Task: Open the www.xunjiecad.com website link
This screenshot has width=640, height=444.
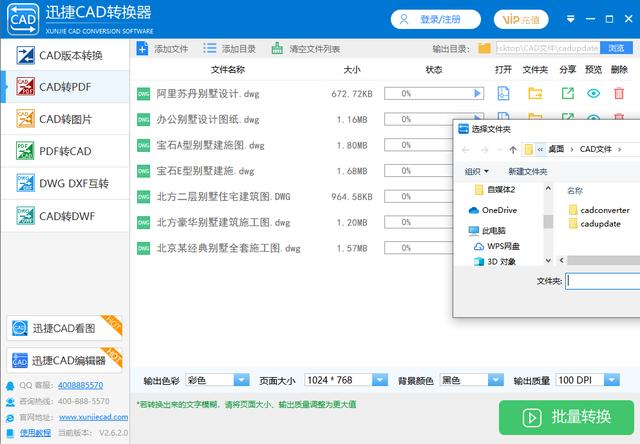Action: (93, 417)
